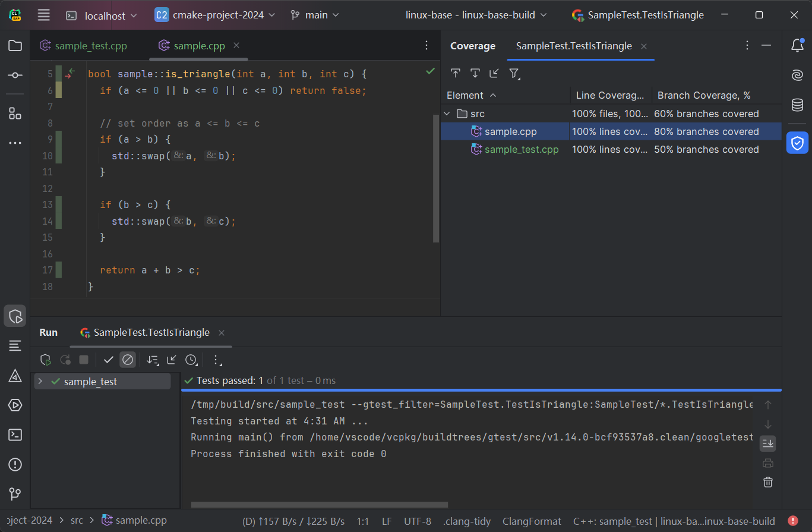
Task: Collapse the src node in Coverage tree
Action: (448, 114)
